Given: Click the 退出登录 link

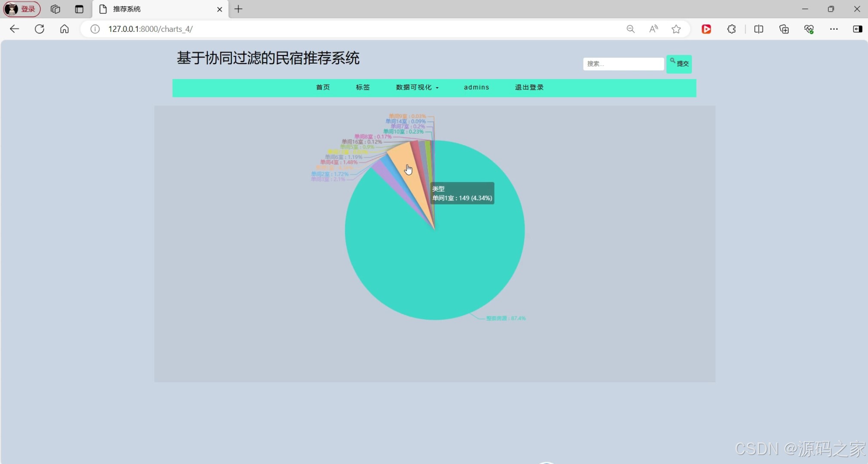Looking at the screenshot, I should click(x=529, y=87).
